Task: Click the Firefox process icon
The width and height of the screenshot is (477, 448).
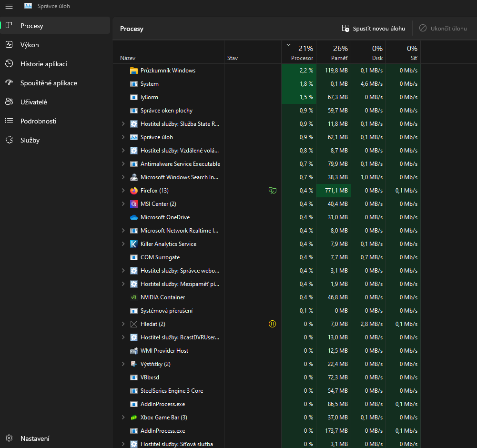Action: click(134, 191)
